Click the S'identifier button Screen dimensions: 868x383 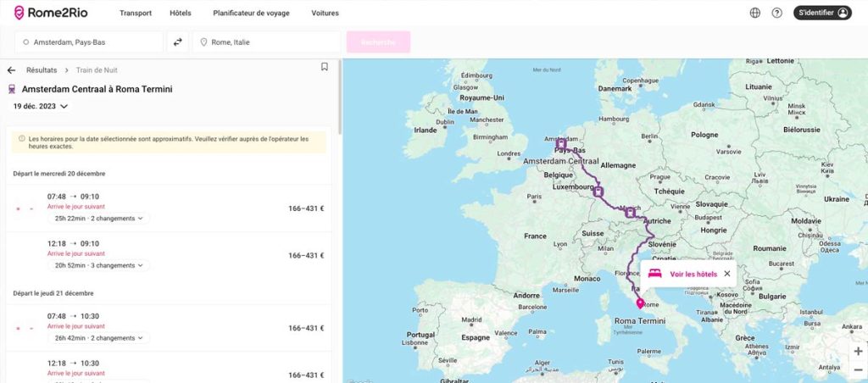pos(822,13)
